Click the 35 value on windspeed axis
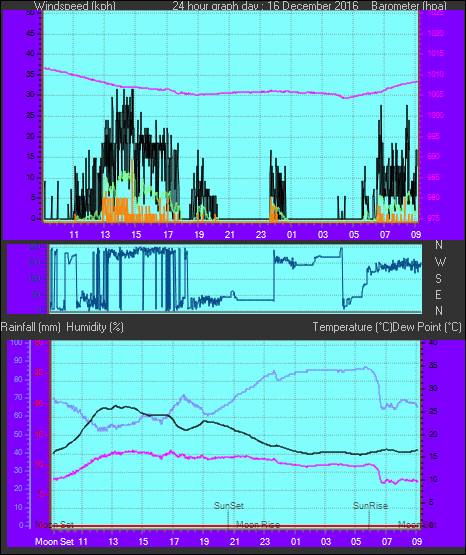The height and width of the screenshot is (555, 466). pos(31,74)
